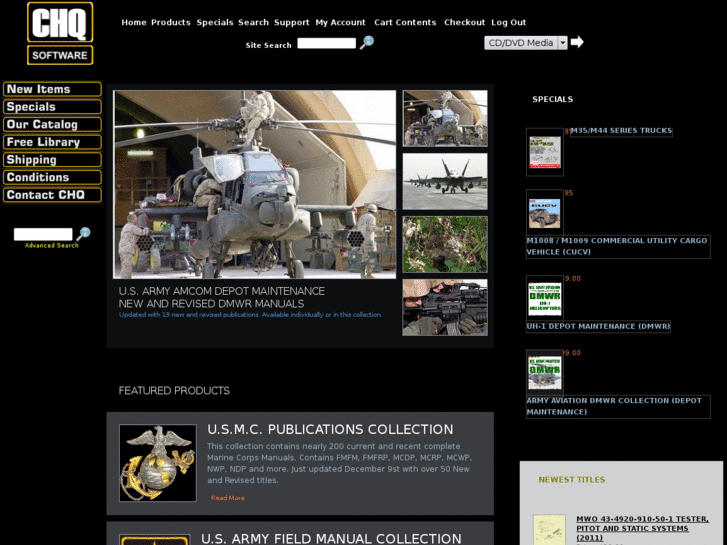727x545 pixels.
Task: Open the Search menu item
Action: [x=254, y=22]
